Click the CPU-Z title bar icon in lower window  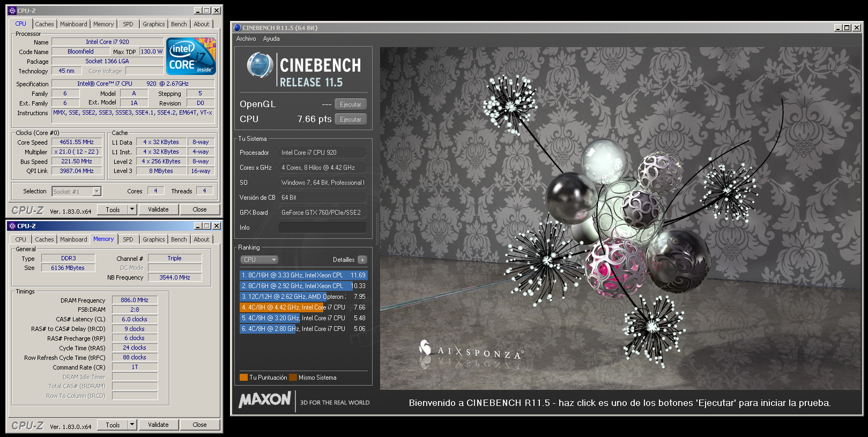pos(12,226)
